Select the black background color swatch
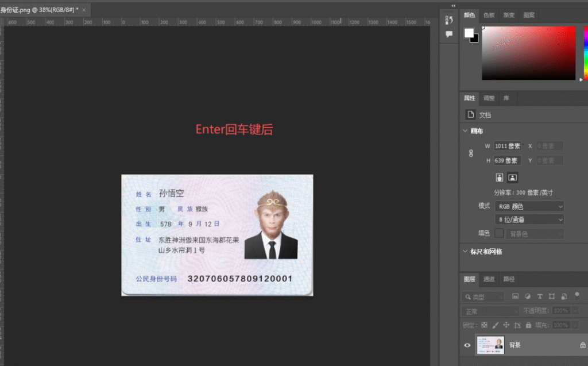 [475, 39]
